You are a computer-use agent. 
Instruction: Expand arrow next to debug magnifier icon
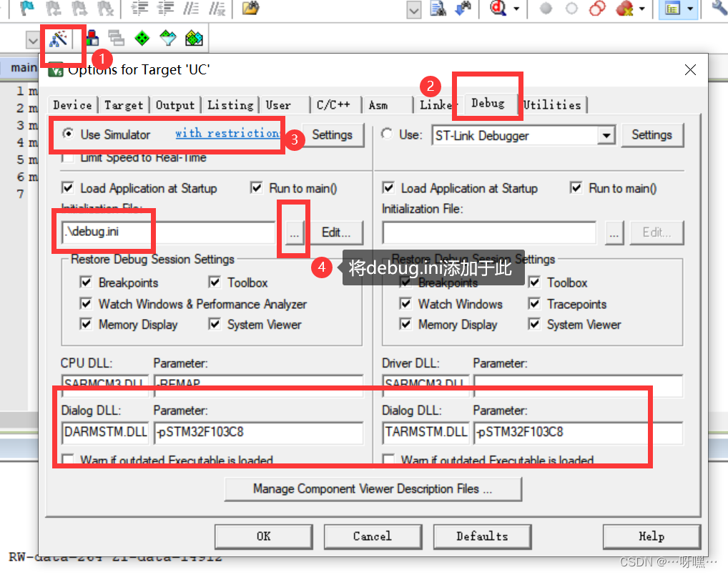[516, 9]
